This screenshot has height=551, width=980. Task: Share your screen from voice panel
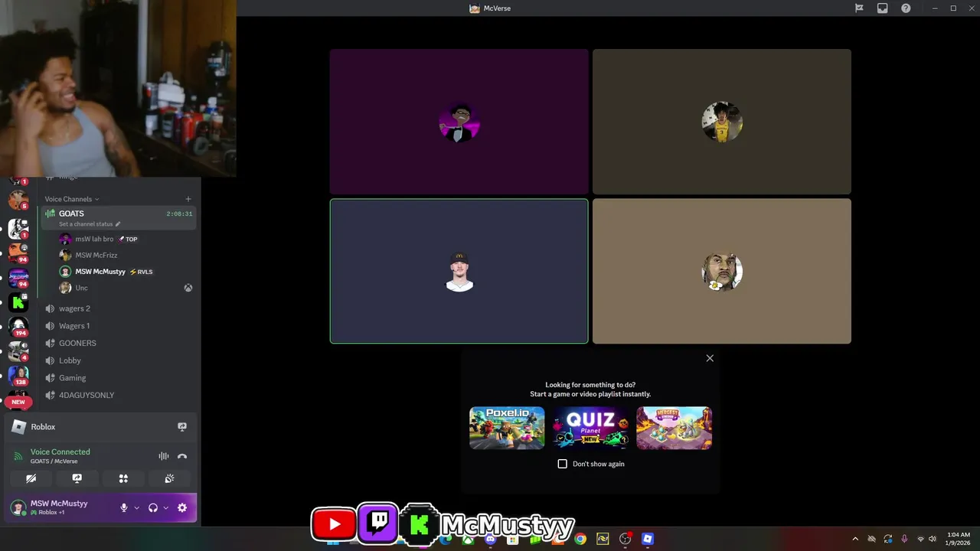(77, 478)
